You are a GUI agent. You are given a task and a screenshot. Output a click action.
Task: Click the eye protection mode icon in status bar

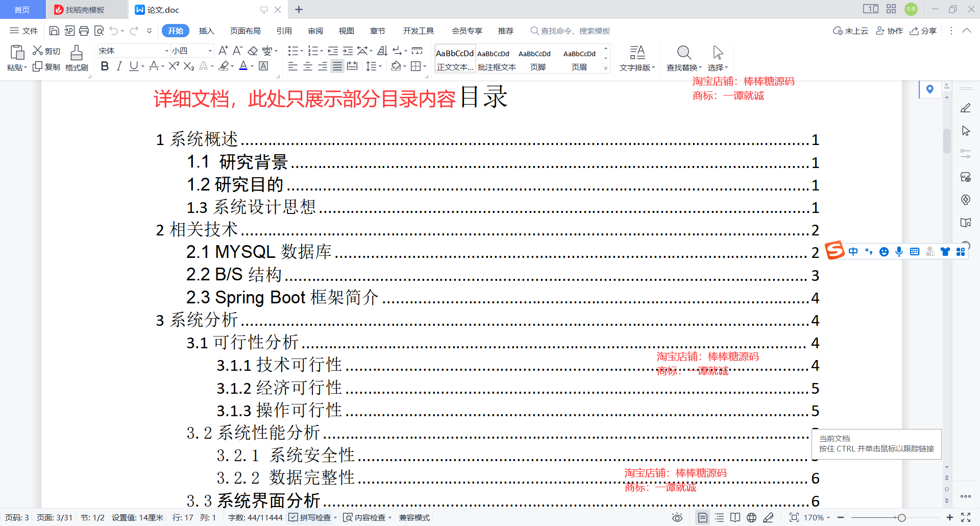click(677, 517)
